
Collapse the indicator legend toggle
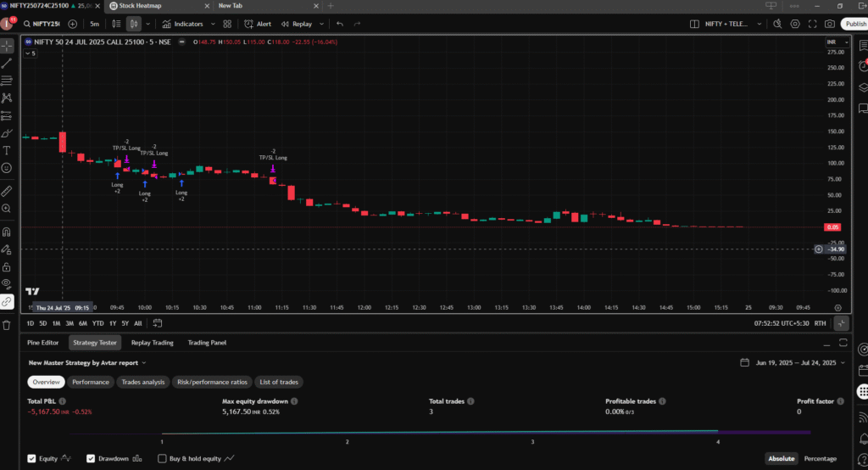click(30, 53)
